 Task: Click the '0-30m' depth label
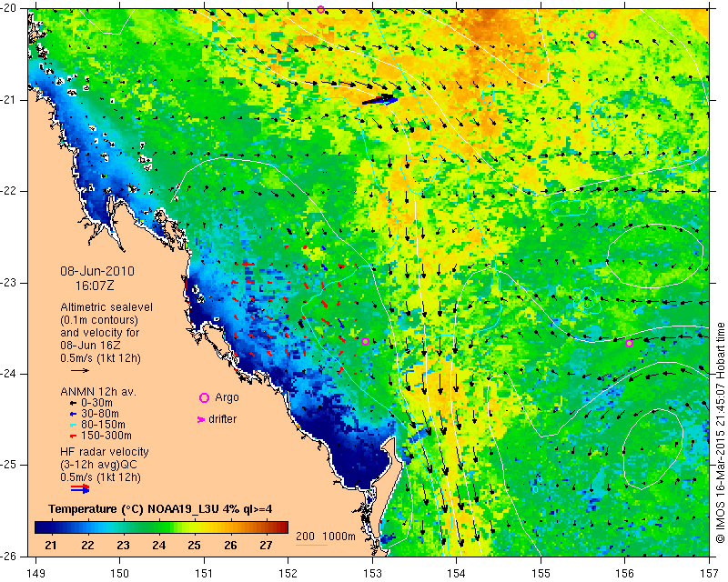97,403
